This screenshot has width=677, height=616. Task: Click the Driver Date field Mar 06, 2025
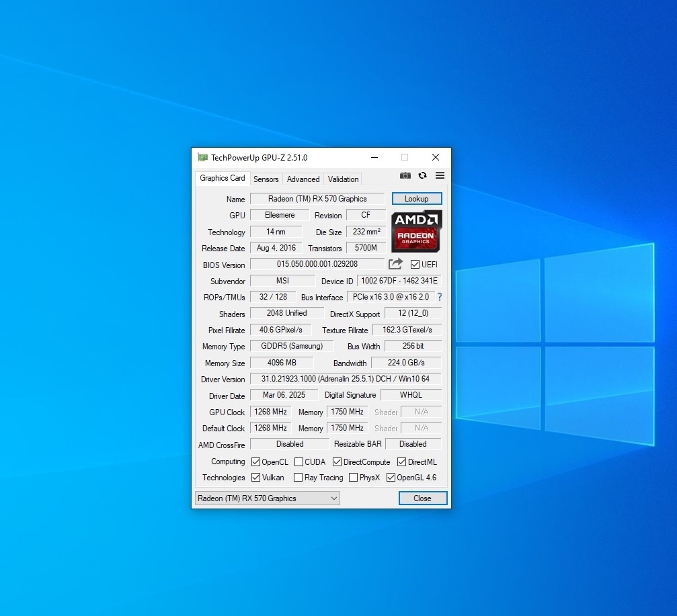click(284, 395)
